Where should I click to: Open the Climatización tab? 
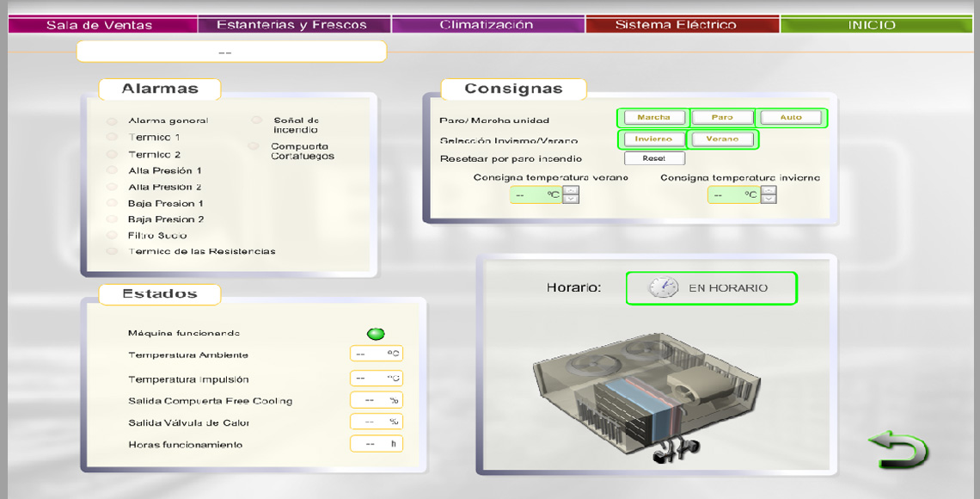click(x=488, y=25)
